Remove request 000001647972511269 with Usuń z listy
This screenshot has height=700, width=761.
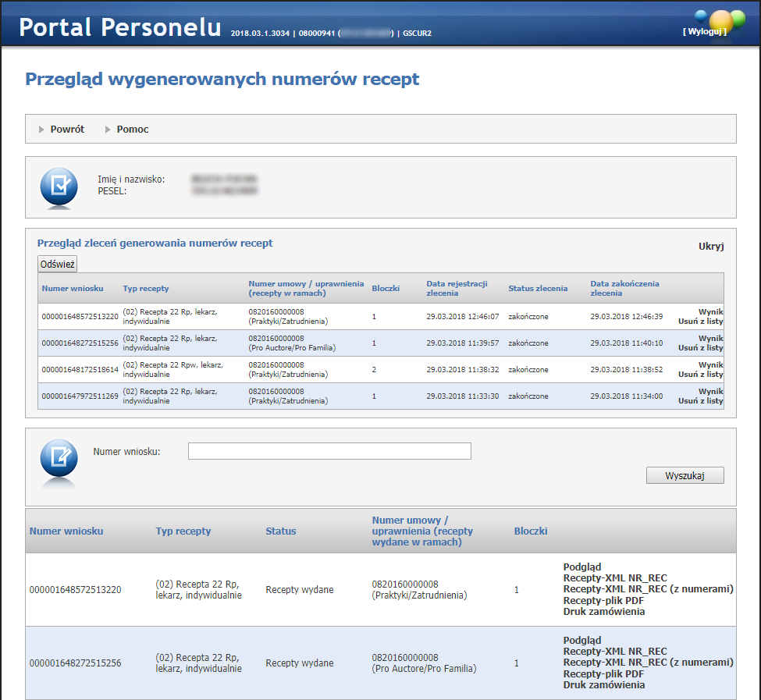click(700, 401)
